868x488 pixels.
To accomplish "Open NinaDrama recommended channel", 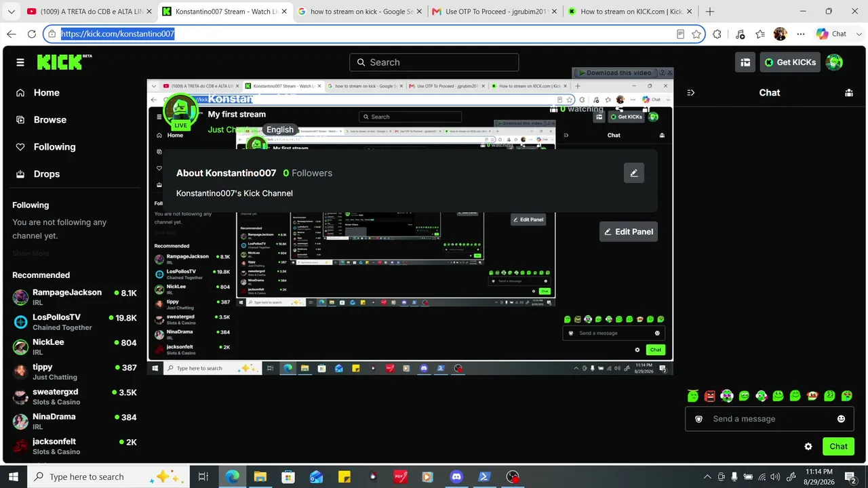I will pyautogui.click(x=75, y=421).
